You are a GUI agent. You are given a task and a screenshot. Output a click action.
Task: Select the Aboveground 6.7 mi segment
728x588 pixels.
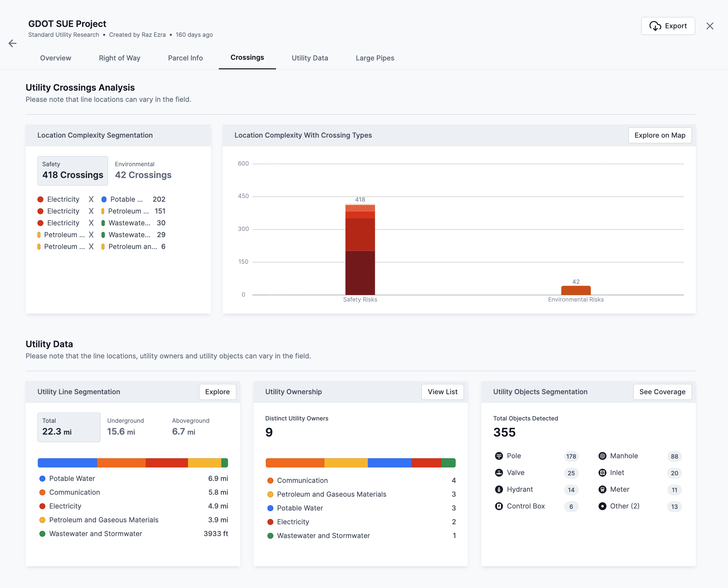tap(191, 427)
